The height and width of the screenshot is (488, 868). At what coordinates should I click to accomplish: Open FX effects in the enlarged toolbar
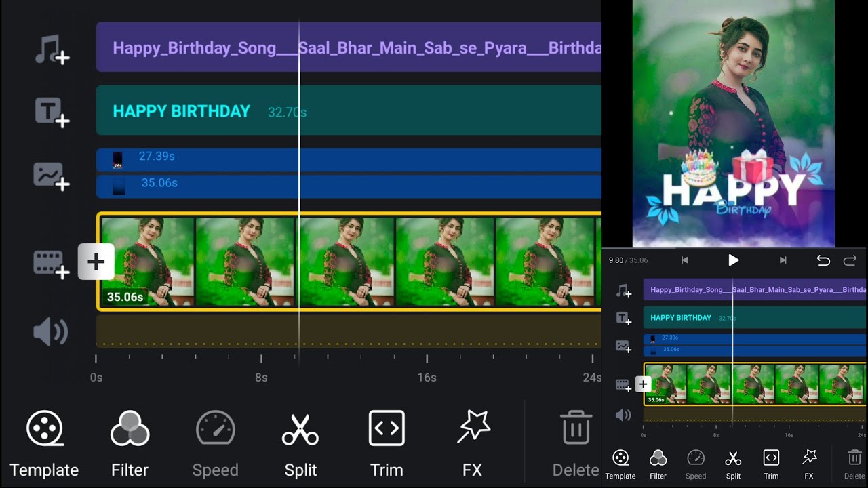point(473,445)
